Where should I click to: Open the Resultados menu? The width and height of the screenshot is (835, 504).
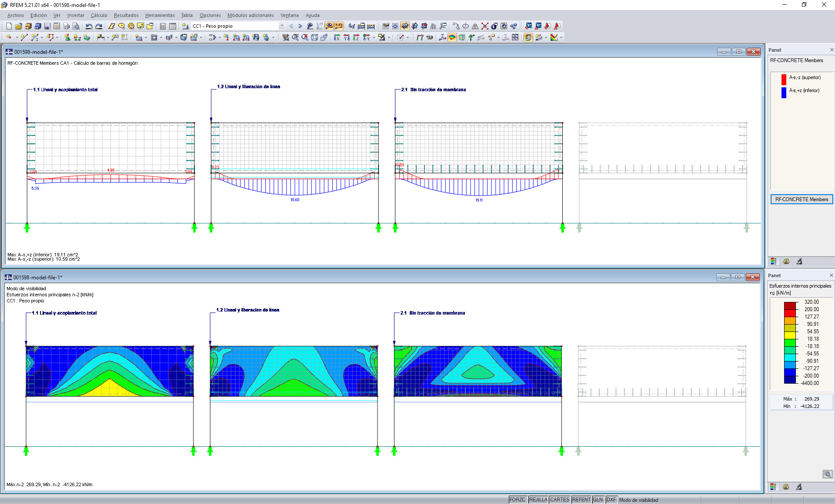126,15
